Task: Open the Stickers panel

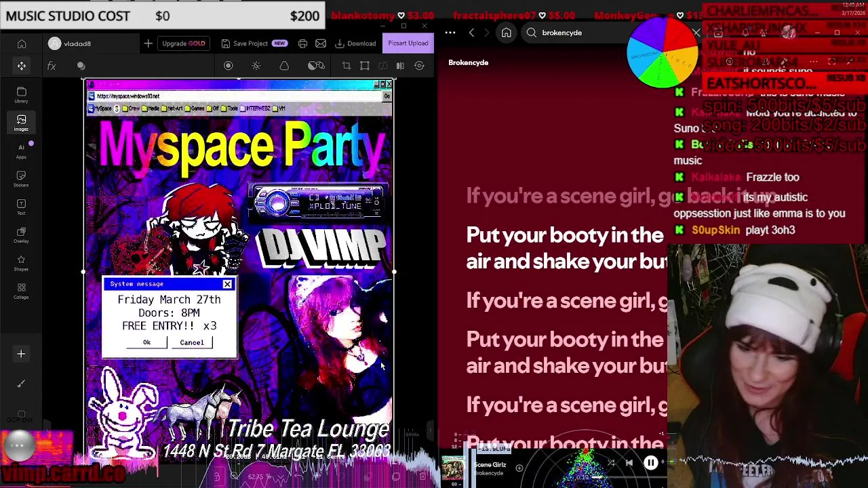Action: [22, 178]
